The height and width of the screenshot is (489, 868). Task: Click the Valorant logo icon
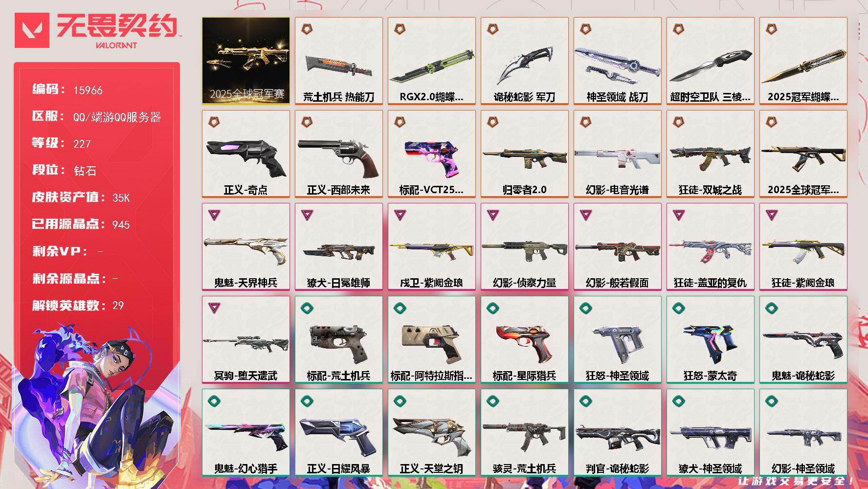32,30
